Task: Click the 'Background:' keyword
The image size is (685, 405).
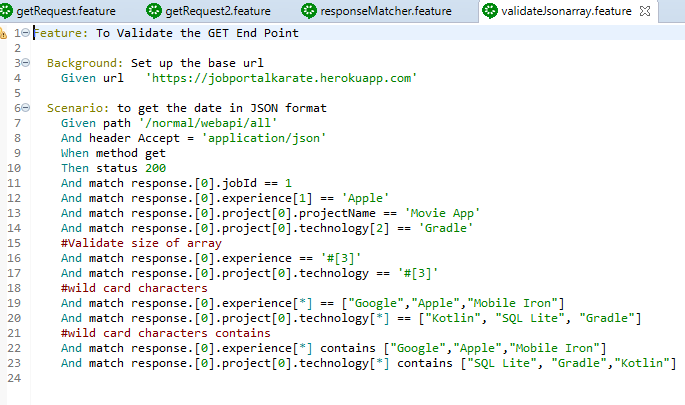Action: click(x=85, y=63)
